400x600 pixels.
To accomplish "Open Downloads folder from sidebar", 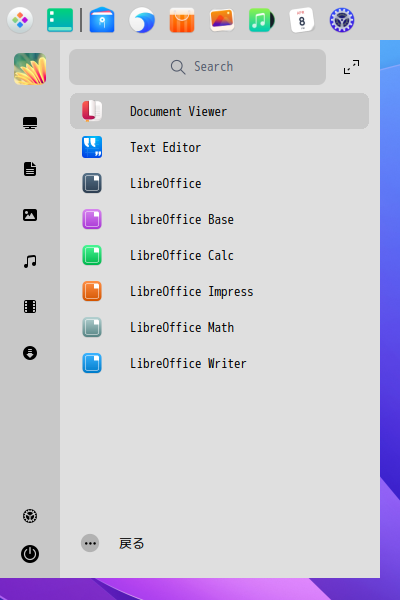I will 30,353.
